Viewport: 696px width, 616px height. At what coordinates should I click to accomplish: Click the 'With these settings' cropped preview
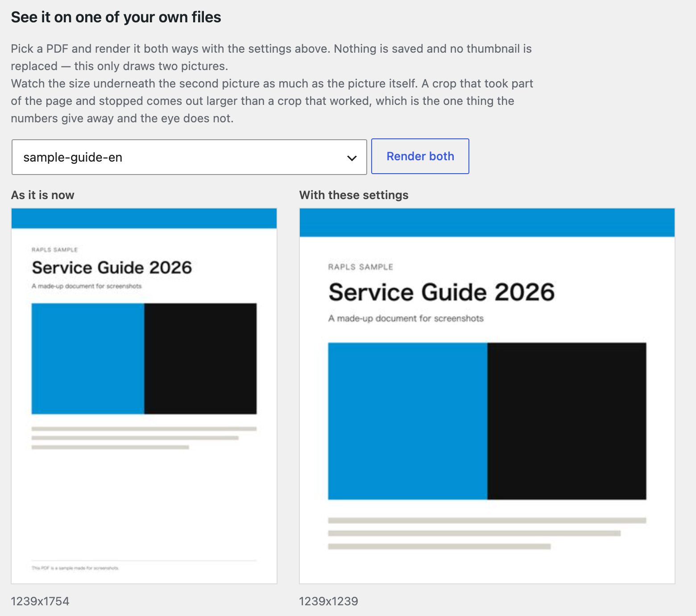[487, 396]
